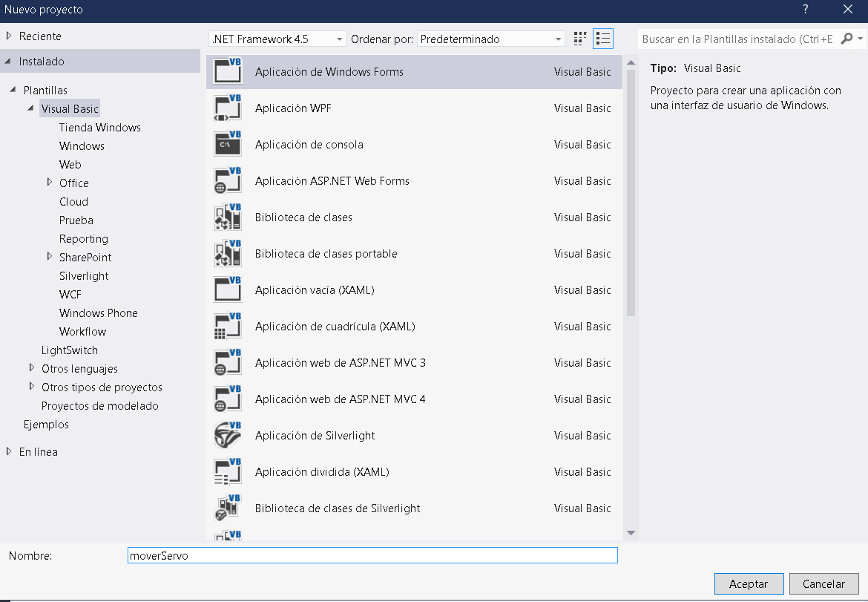Click the Aplicación dividida (XAML) icon
The height and width of the screenshot is (602, 868).
click(228, 472)
